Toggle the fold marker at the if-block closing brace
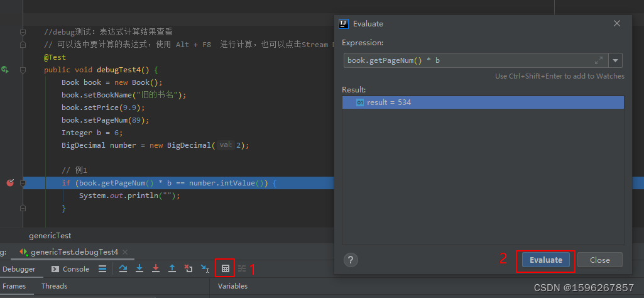 coord(23,208)
